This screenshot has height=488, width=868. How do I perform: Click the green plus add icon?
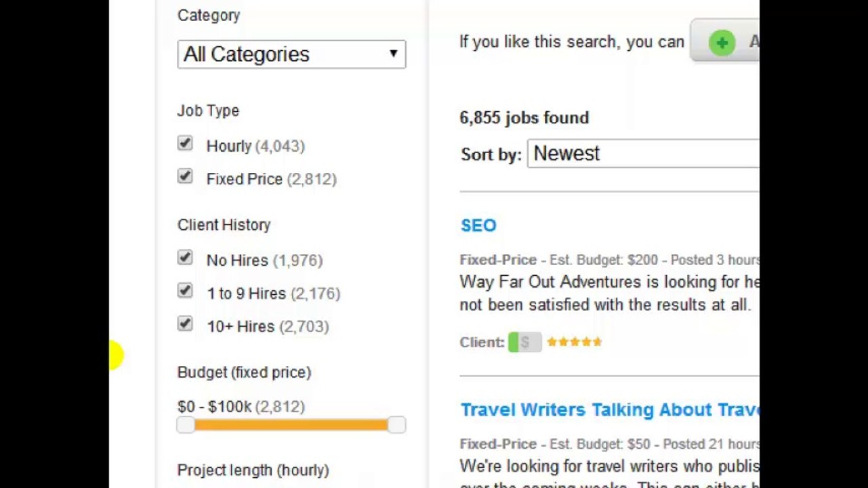point(722,43)
